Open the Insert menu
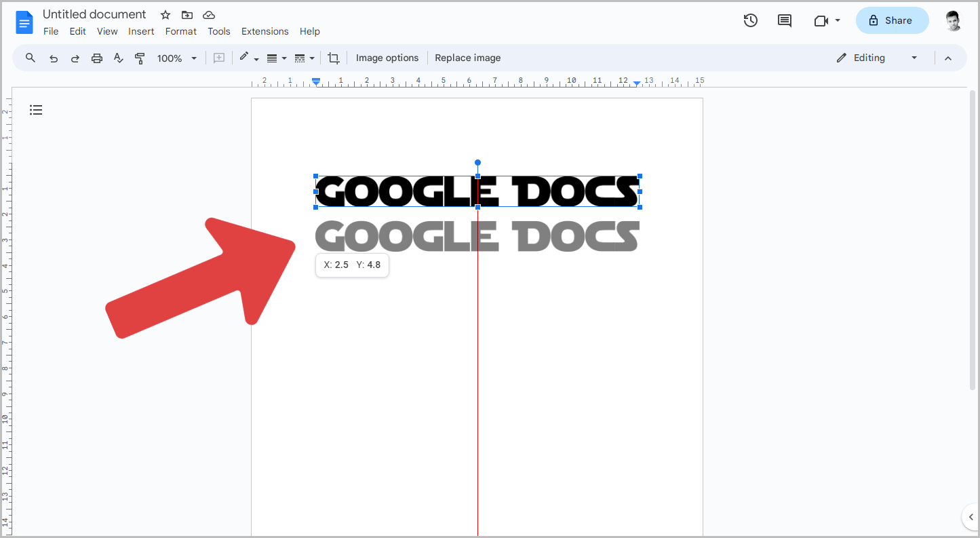 click(x=141, y=31)
